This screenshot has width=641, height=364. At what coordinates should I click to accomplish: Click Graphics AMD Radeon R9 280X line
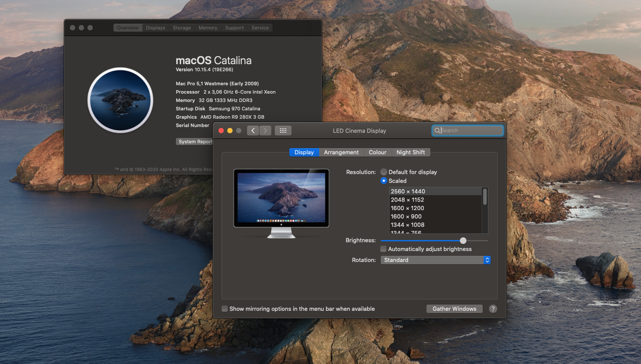tap(220, 117)
